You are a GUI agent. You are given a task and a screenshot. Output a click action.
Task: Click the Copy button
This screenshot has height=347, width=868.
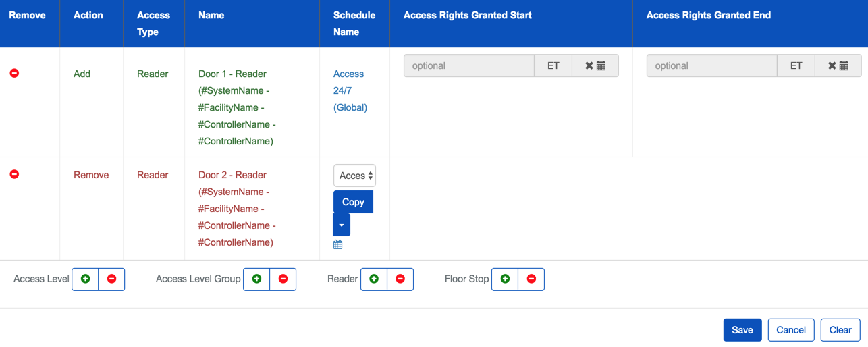[x=353, y=202]
